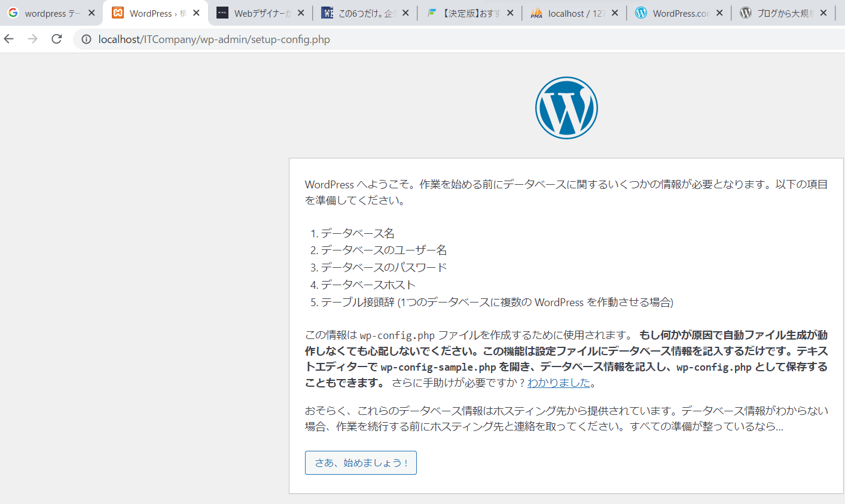This screenshot has height=504, width=845.
Task: Close the phpMyAdmin localhost tab
Action: [x=615, y=13]
